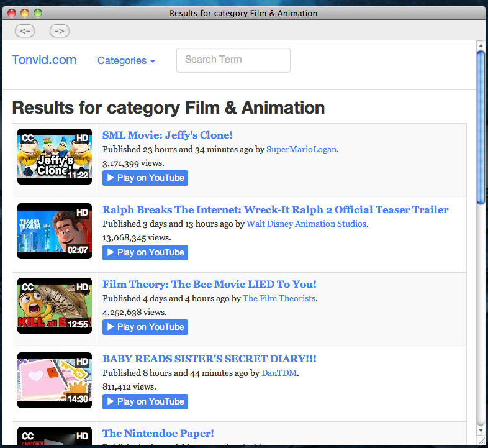Viewport: 488px width, 448px height.
Task: Visit the DanTDM channel link
Action: pyautogui.click(x=279, y=373)
